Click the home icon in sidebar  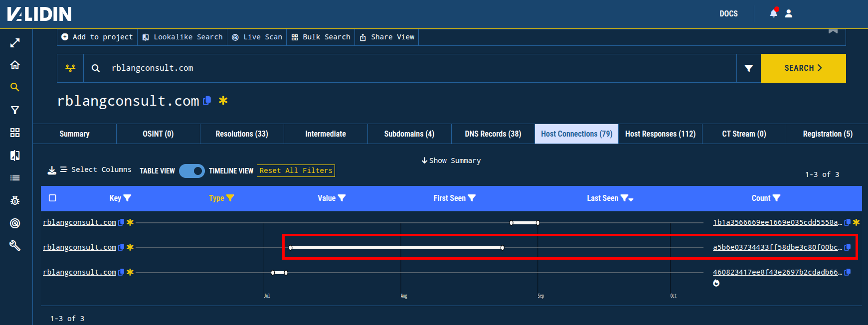pyautogui.click(x=15, y=65)
